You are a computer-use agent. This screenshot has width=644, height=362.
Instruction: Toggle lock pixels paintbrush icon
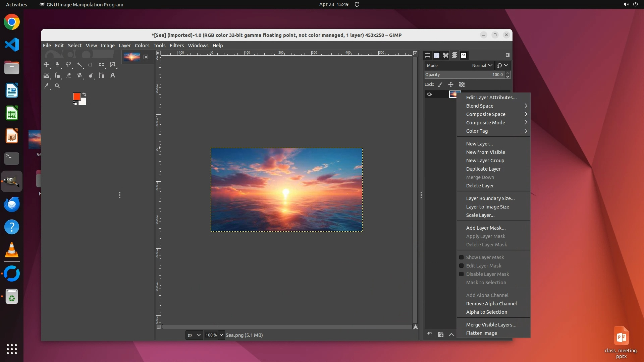tap(440, 84)
